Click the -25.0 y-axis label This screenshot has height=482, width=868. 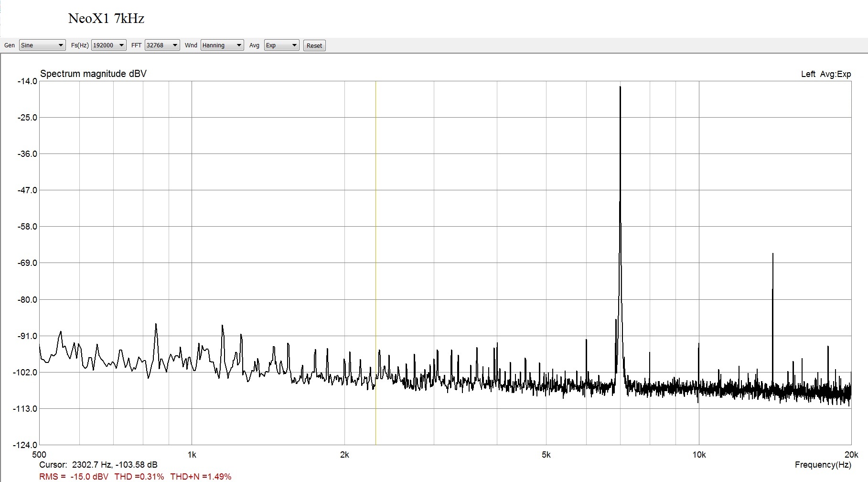[27, 118]
